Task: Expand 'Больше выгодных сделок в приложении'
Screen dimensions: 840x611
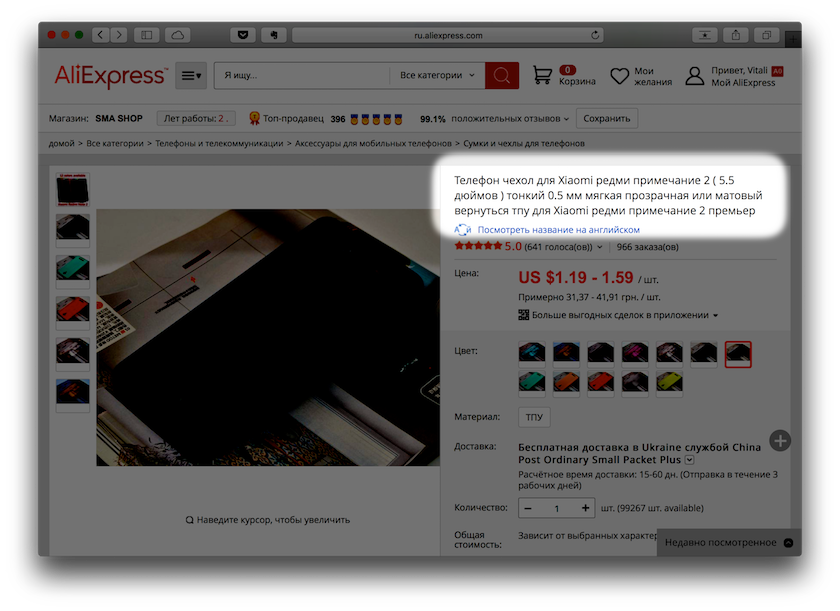Action: [x=618, y=315]
